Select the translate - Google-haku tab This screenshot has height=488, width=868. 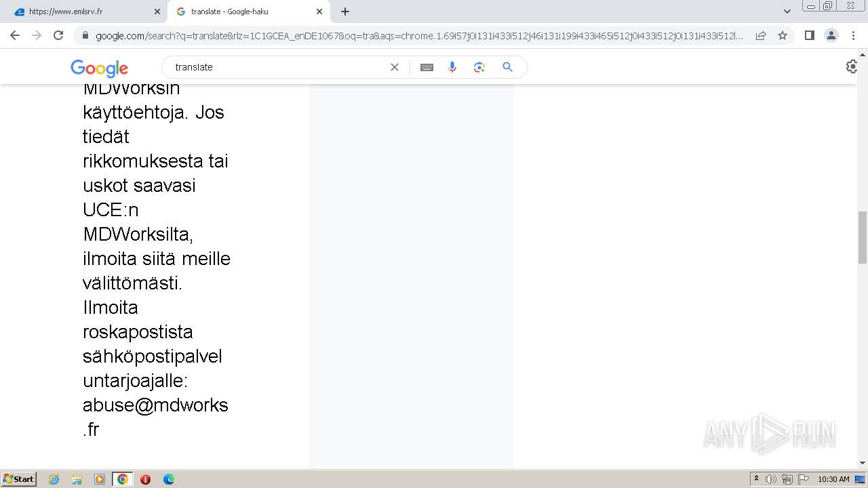[248, 12]
